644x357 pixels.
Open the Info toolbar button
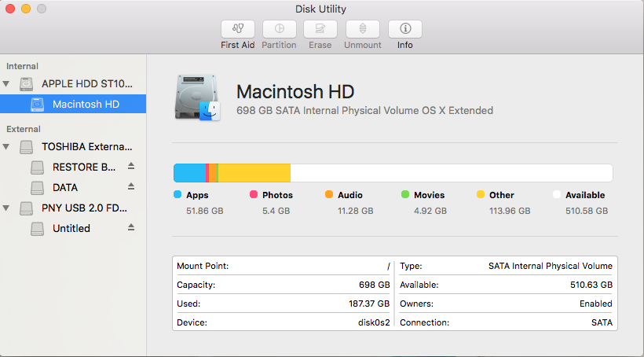(404, 29)
